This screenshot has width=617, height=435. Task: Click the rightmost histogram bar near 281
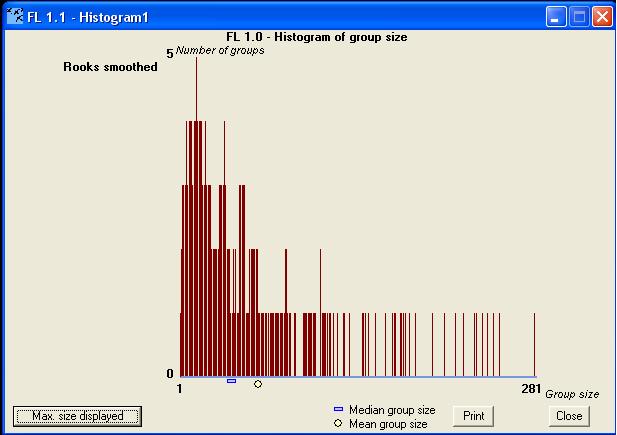[535, 345]
